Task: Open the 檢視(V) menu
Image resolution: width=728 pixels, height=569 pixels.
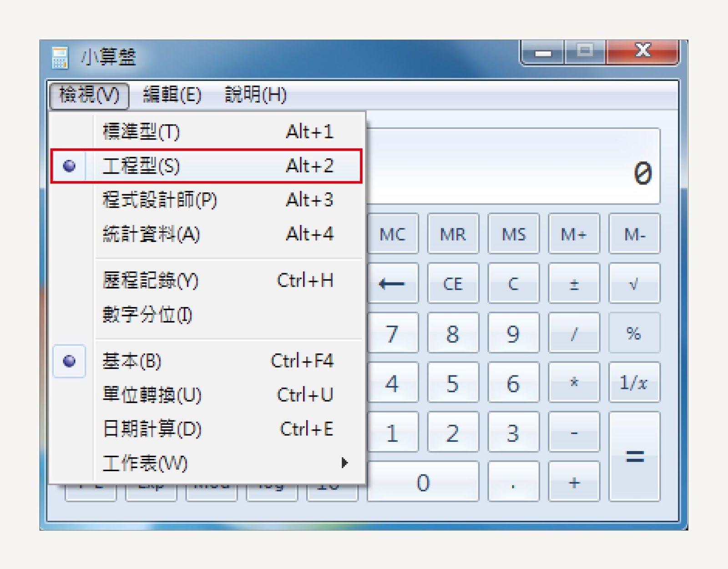Action: [x=89, y=96]
